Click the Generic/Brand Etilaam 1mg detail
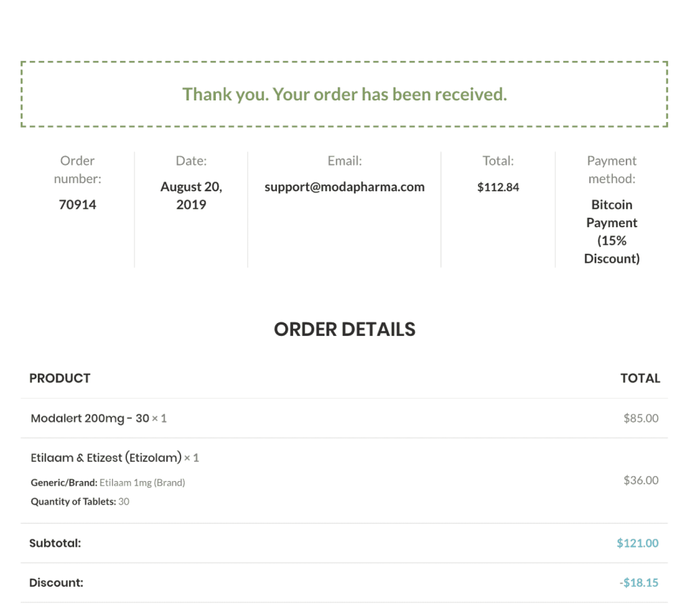Viewport: 695px width, 616px height. pos(108,483)
